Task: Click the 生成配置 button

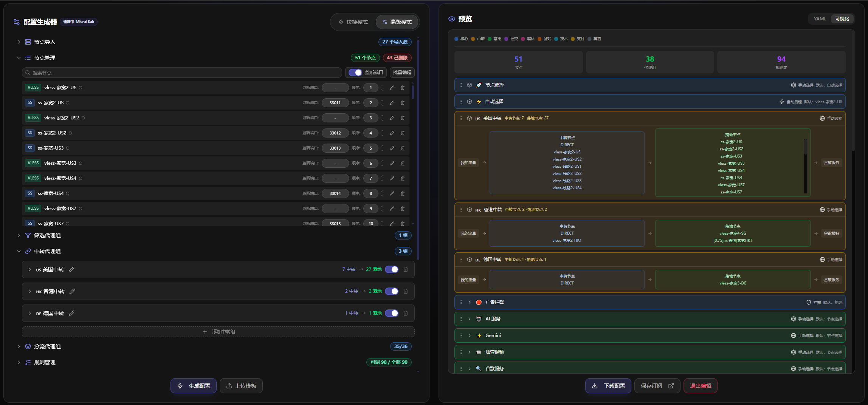Action: pos(194,386)
